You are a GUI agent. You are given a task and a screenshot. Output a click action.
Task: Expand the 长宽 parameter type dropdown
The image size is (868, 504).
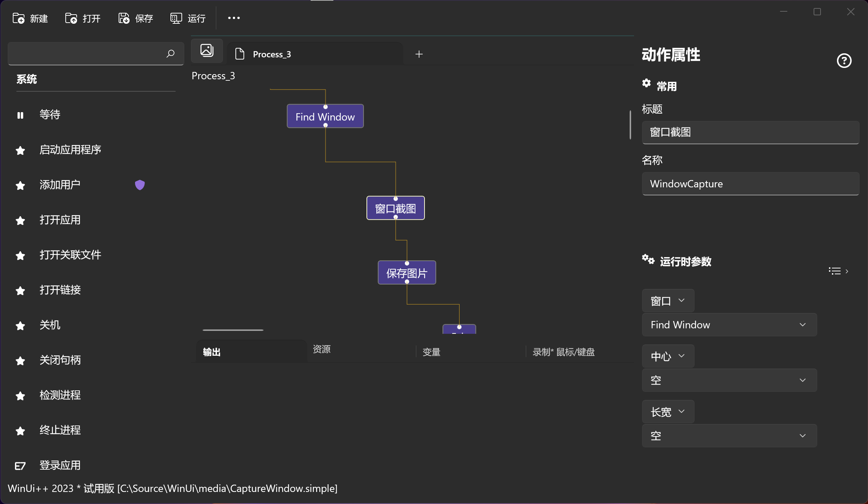(x=668, y=411)
